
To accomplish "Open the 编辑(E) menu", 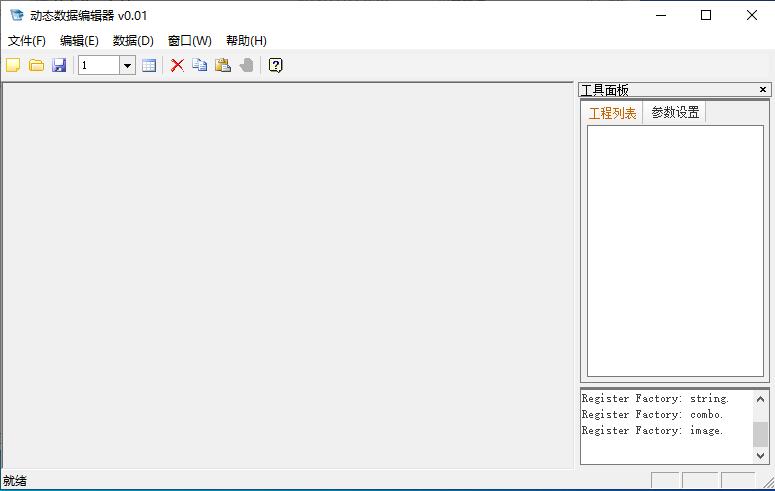I will pos(79,41).
